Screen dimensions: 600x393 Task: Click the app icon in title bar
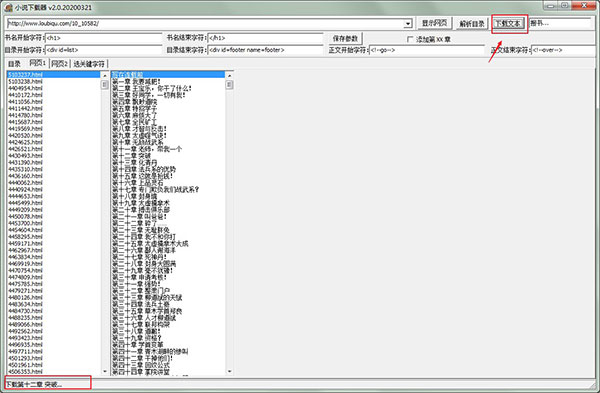[x=8, y=7]
